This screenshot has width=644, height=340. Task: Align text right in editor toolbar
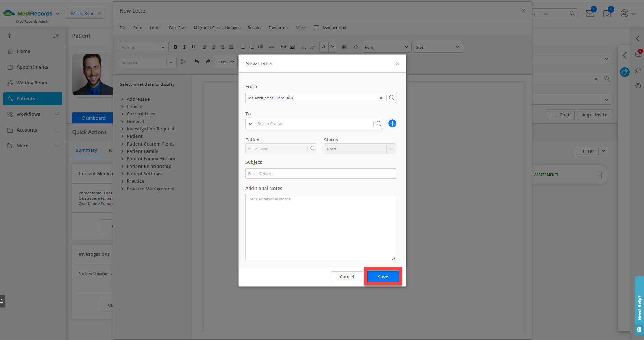[222, 47]
